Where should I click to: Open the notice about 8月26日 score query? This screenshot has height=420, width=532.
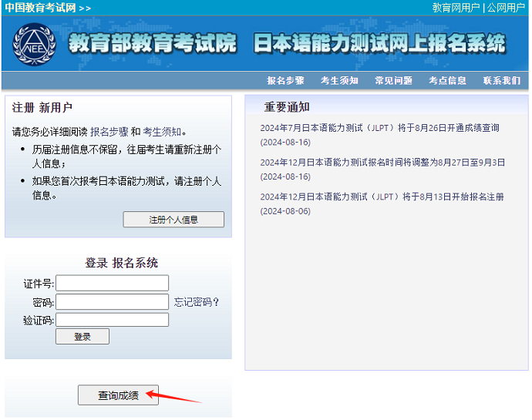tap(379, 128)
